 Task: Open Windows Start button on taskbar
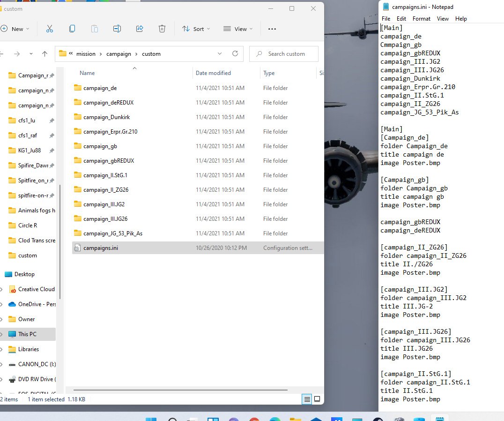(x=151, y=419)
